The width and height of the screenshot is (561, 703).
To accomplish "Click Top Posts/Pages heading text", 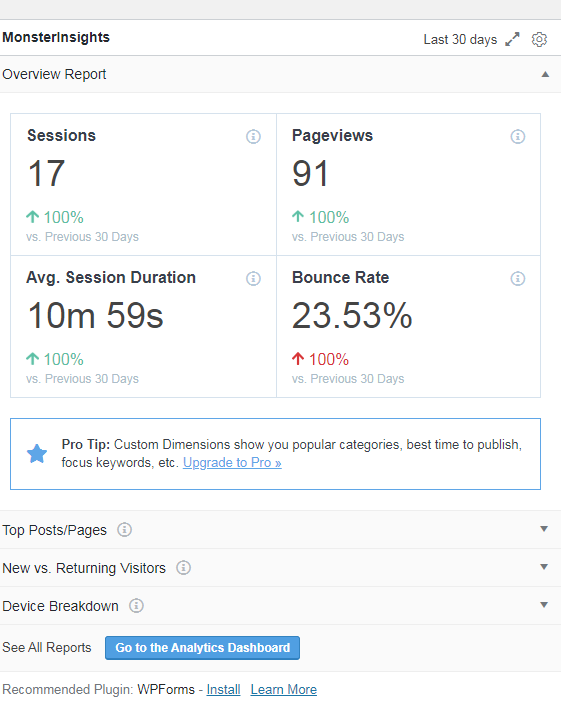I will point(55,530).
